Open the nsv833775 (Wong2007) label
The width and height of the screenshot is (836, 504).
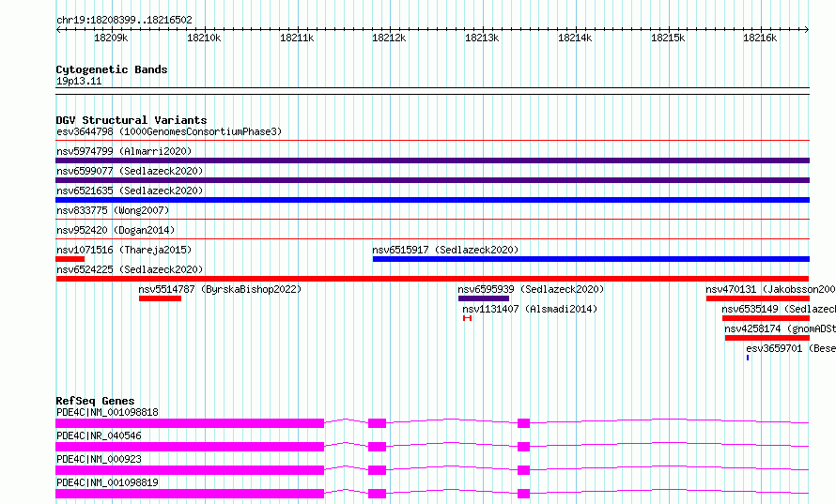(x=113, y=210)
